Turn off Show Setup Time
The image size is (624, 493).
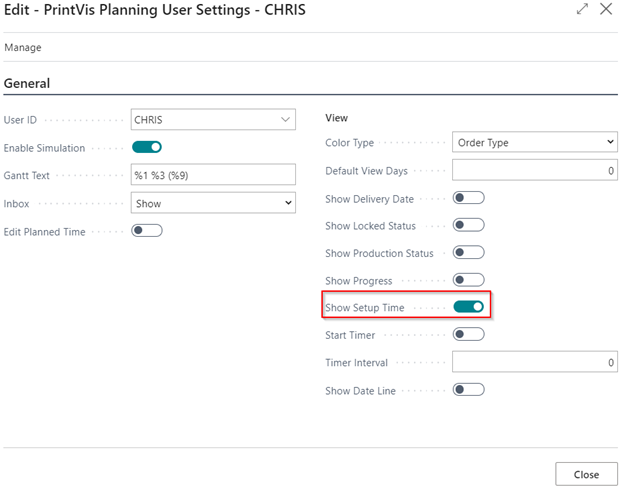[x=468, y=307]
